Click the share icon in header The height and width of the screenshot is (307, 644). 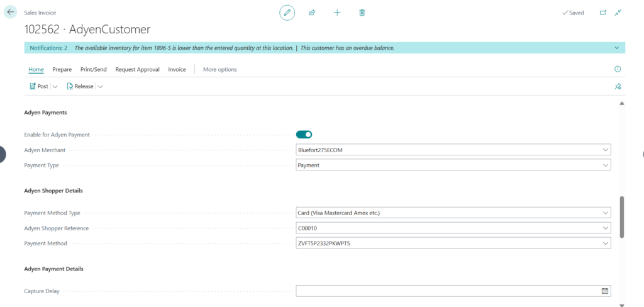[x=312, y=13]
